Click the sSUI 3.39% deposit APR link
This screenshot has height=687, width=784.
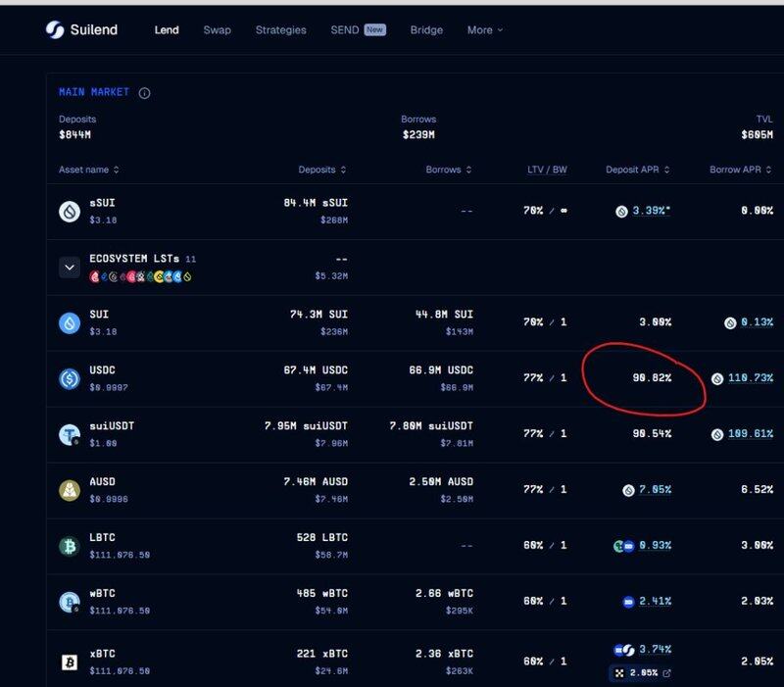click(650, 211)
